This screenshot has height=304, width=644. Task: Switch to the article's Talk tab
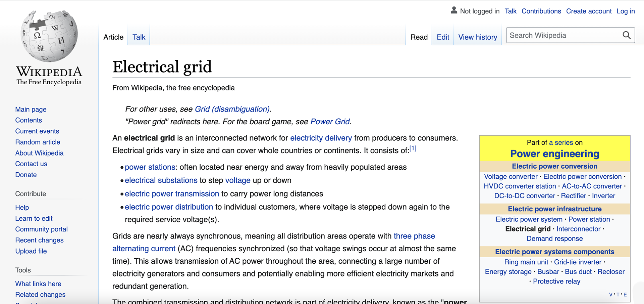pyautogui.click(x=139, y=37)
